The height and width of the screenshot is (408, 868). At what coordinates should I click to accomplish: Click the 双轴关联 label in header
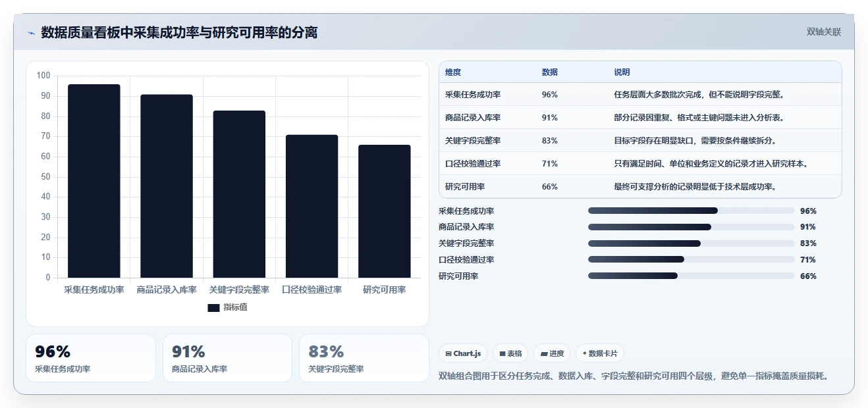[824, 32]
